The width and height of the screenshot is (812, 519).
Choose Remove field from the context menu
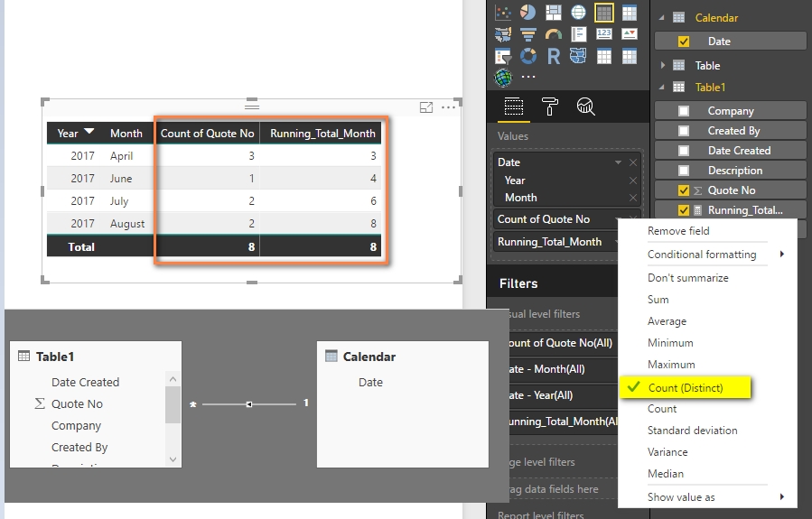(x=678, y=231)
